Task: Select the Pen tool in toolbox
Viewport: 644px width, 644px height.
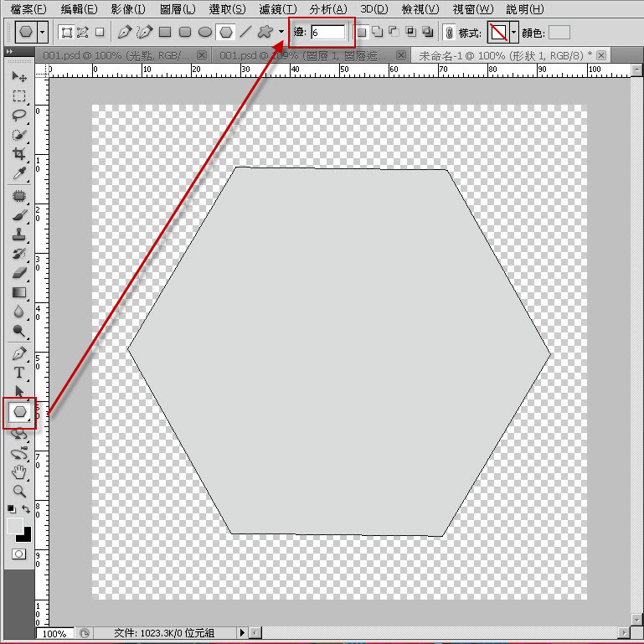Action: [x=19, y=353]
